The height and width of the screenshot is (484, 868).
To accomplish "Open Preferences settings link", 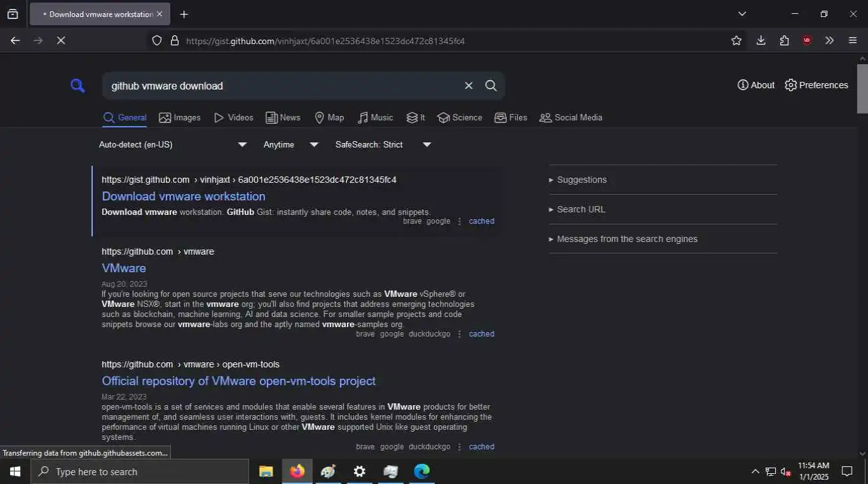I will click(x=816, y=85).
